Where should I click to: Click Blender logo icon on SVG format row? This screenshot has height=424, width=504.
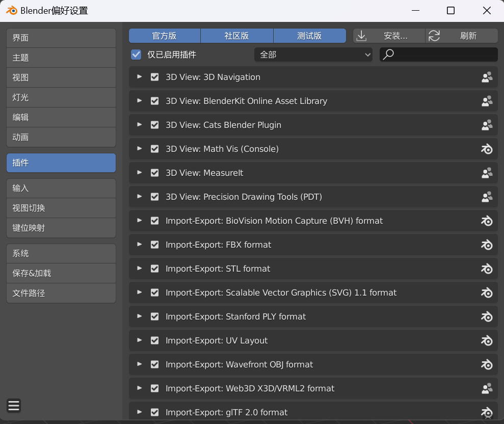point(487,293)
